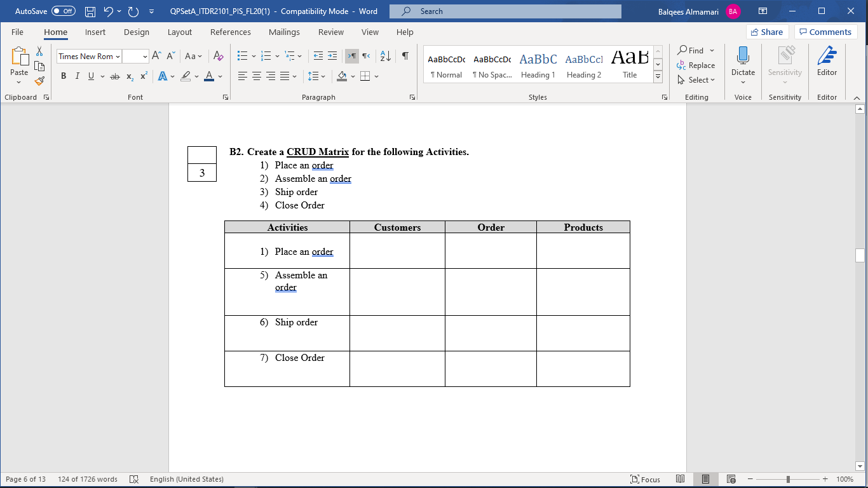Screen dimensions: 868x488
Task: Toggle the AutoSave switch
Action: pyautogui.click(x=63, y=11)
